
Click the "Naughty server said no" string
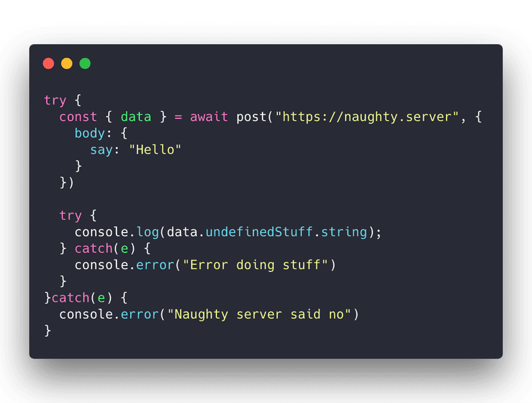[x=259, y=315]
